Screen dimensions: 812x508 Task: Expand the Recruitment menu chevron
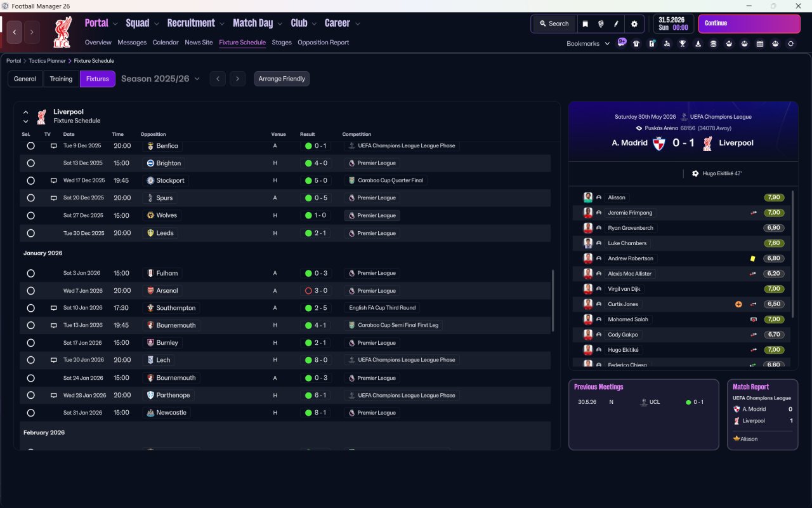(x=222, y=23)
